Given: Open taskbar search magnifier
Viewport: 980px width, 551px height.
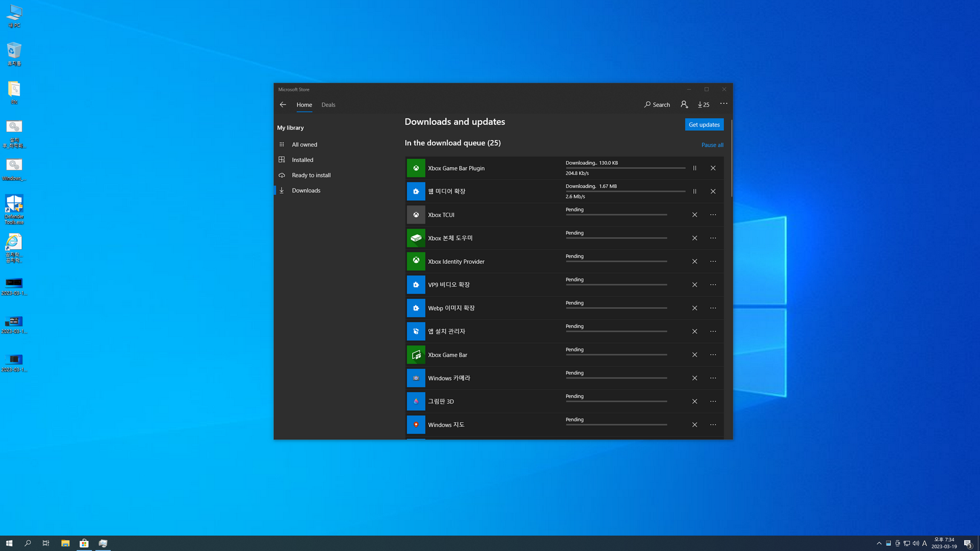Looking at the screenshot, I should 28,543.
